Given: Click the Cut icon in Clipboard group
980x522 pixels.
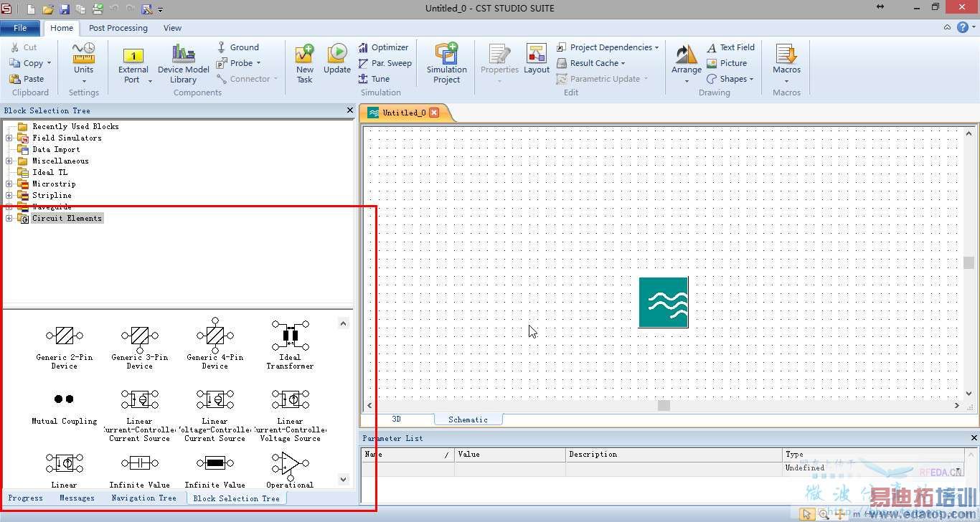Looking at the screenshot, I should [15, 47].
